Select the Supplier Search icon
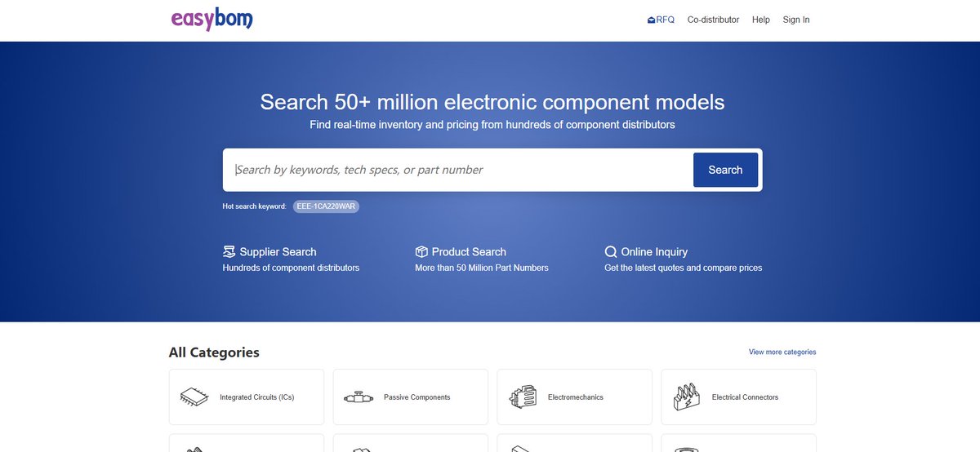This screenshot has width=980, height=452. point(229,251)
